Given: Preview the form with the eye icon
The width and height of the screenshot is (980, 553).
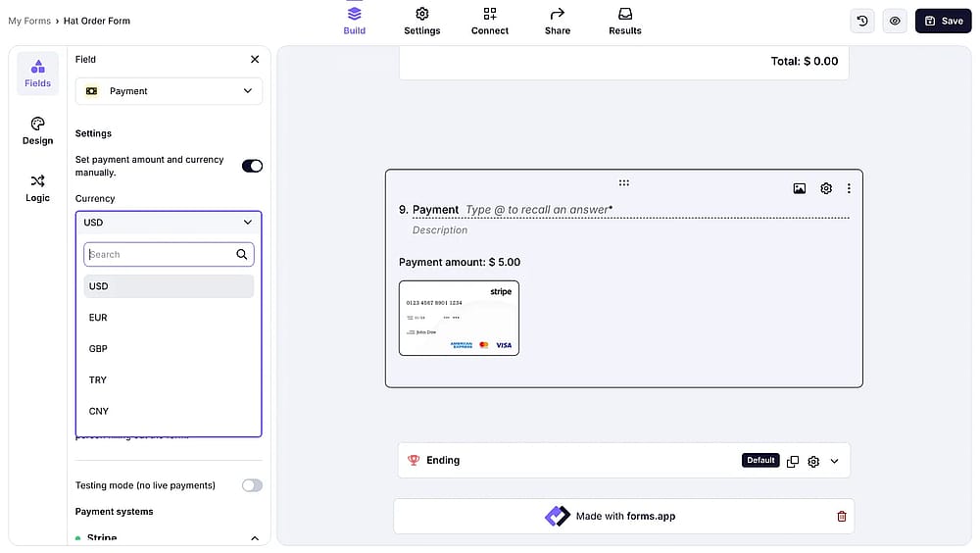Looking at the screenshot, I should pyautogui.click(x=895, y=21).
